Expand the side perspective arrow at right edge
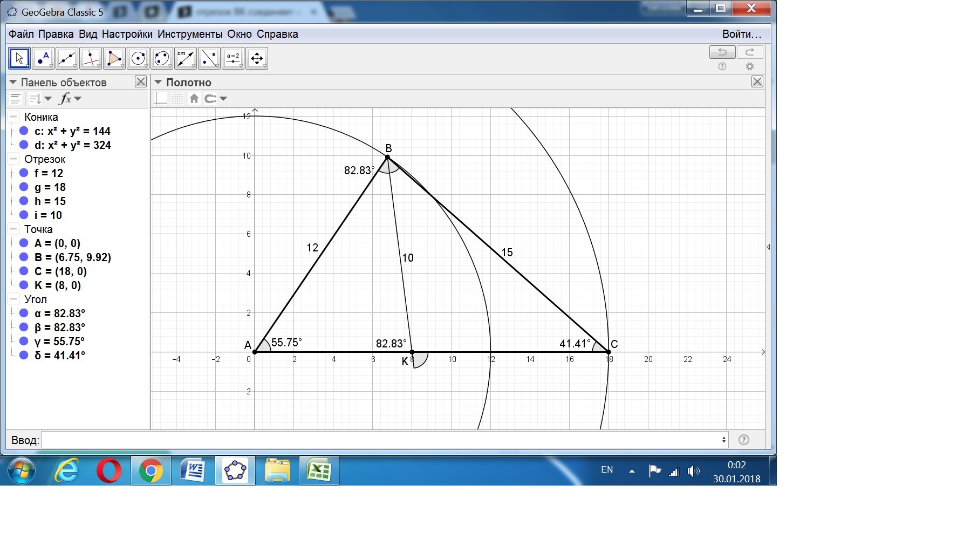This screenshot has height=560, width=957. click(x=768, y=247)
